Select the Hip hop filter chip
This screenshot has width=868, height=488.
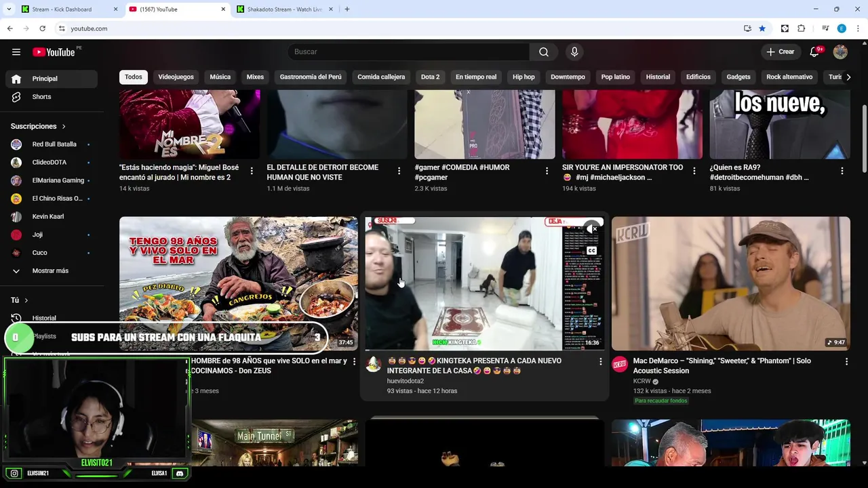524,77
